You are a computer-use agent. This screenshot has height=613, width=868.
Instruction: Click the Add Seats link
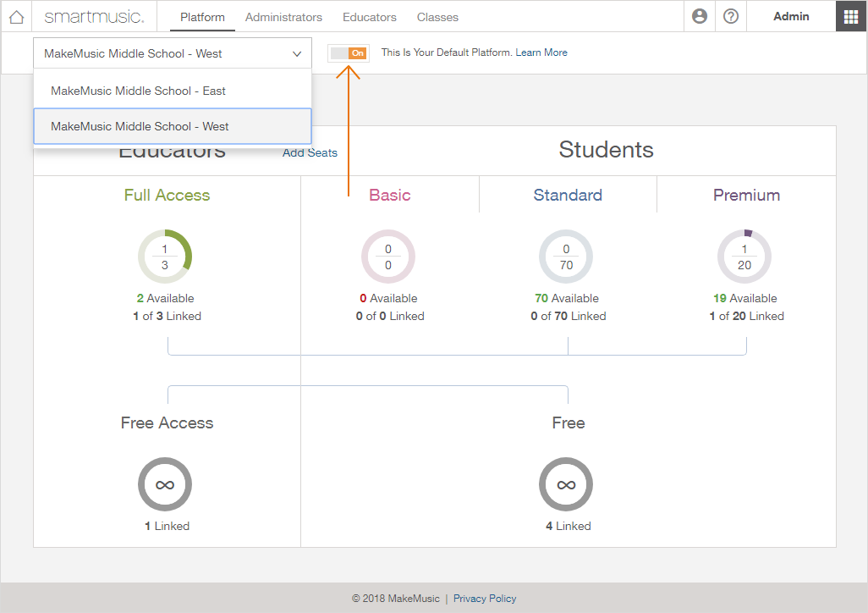(310, 153)
